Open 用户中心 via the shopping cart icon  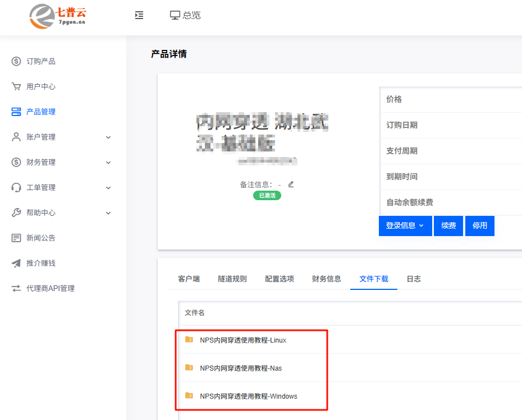(16, 86)
